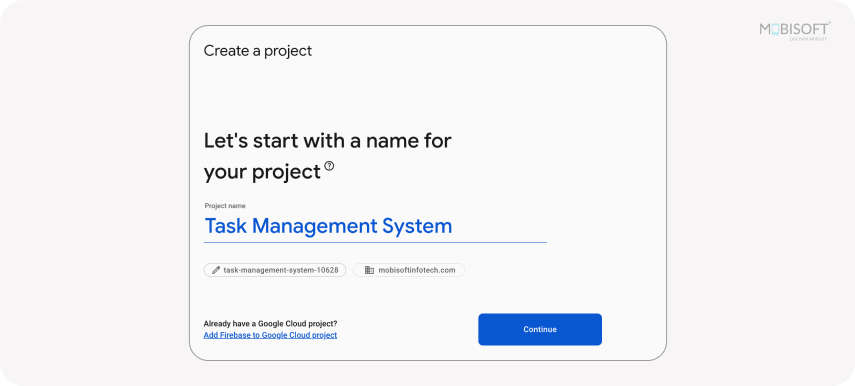Viewport: 855px width, 386px height.
Task: Click the Project name input field
Action: [375, 226]
